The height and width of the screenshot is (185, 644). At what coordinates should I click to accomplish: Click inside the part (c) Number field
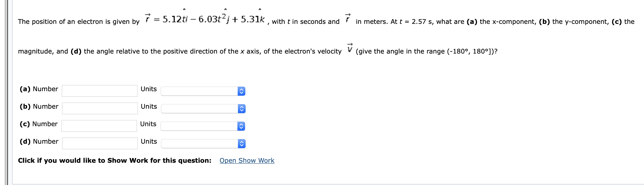tap(99, 126)
